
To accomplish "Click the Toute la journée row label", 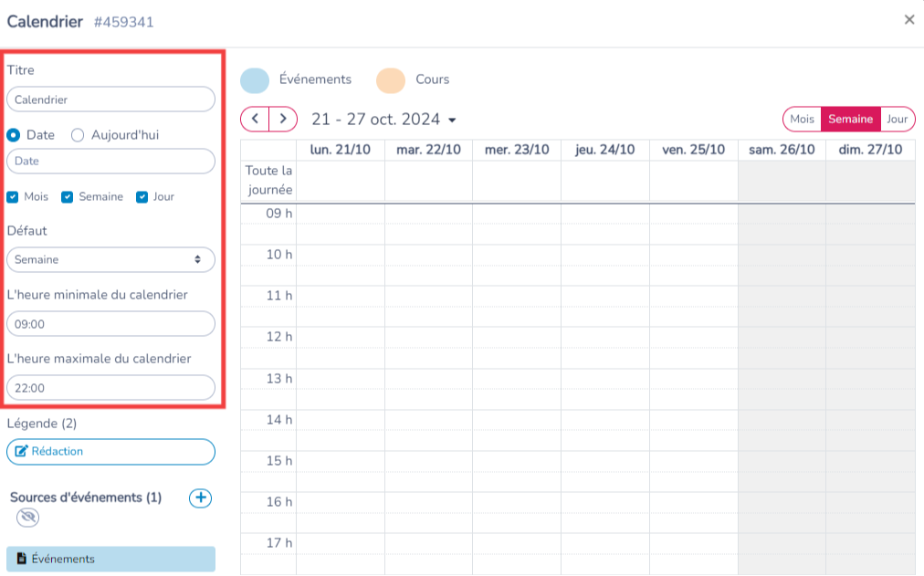I will (268, 180).
